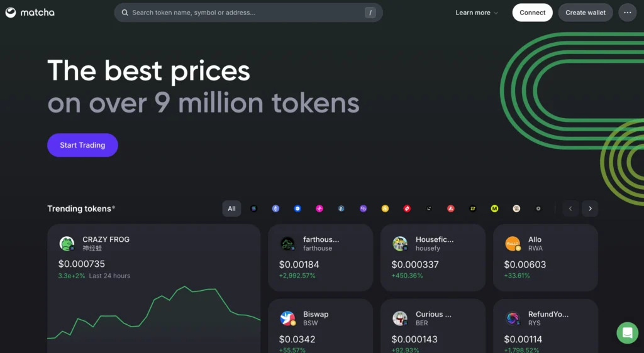Open the three-dot more options menu
This screenshot has width=644, height=353.
tap(628, 13)
